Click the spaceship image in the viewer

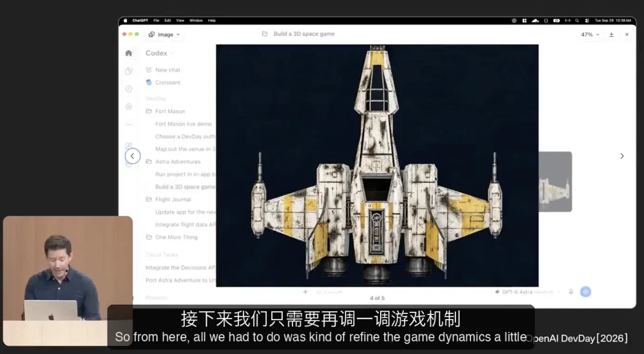tap(377, 165)
